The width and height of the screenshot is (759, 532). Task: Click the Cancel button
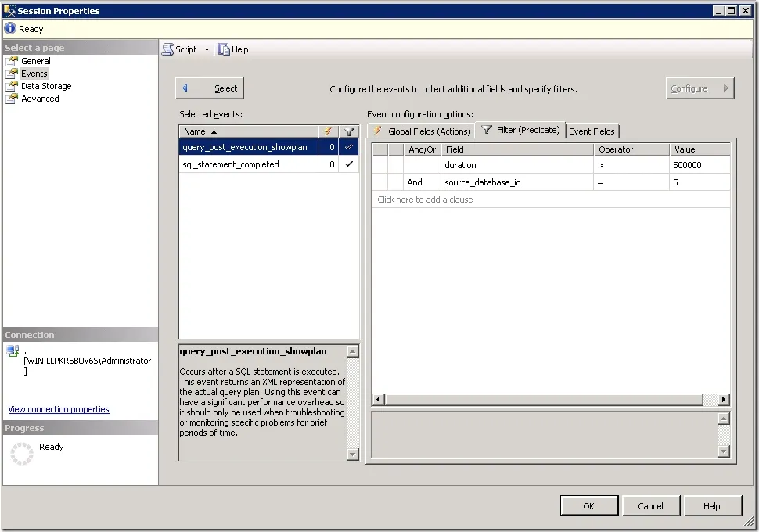[650, 506]
